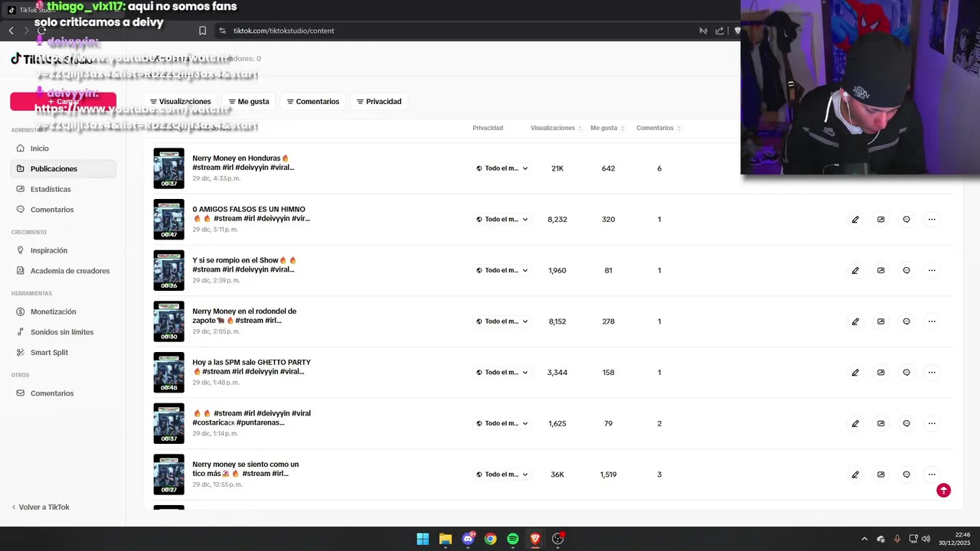The image size is (980, 551).
Task: Open Sonidos sin límites
Action: click(63, 332)
